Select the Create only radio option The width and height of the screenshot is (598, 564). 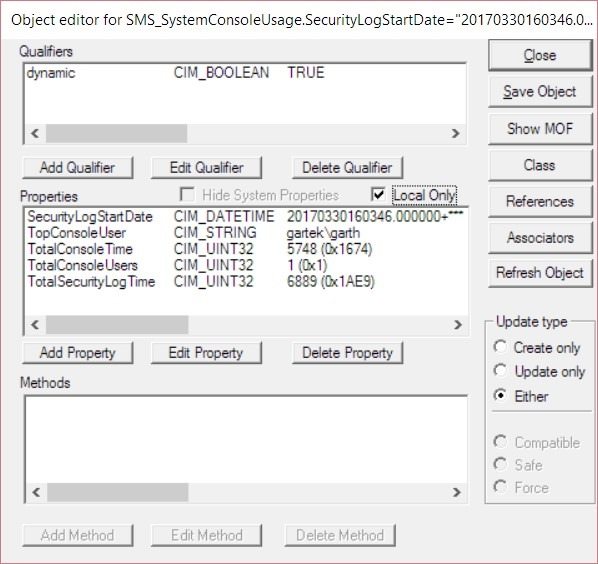tap(500, 347)
